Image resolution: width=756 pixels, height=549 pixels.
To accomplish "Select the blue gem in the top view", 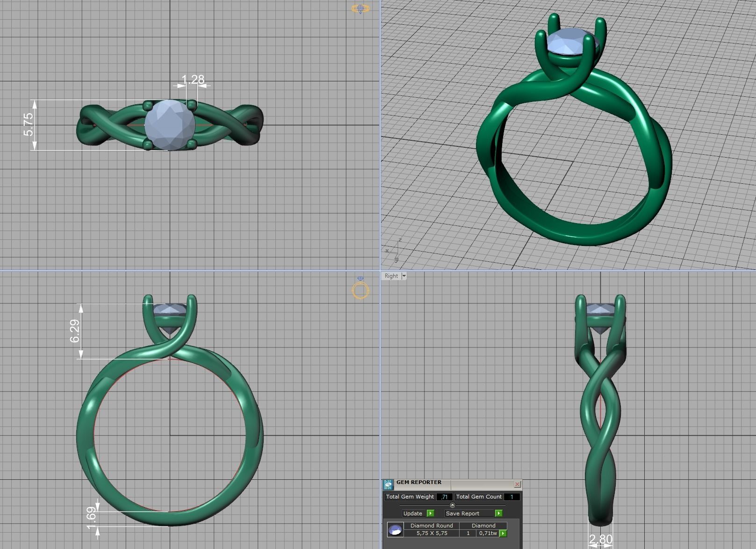I will tap(170, 124).
